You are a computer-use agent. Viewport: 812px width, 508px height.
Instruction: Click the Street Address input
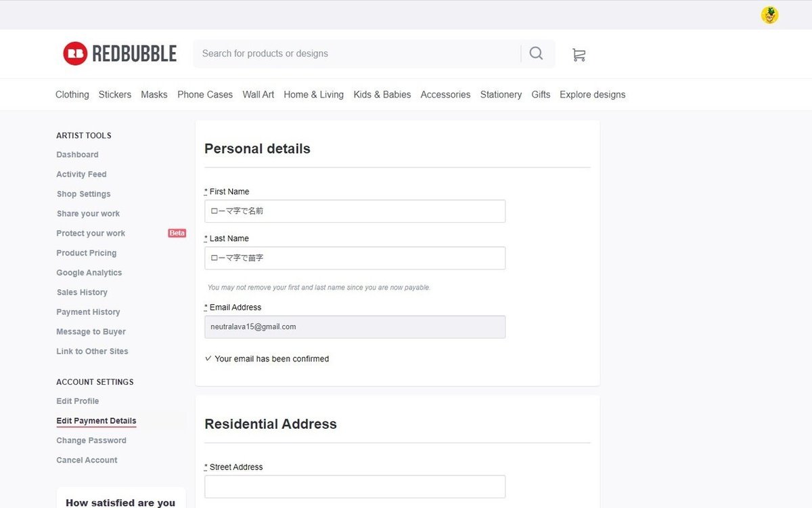[355, 486]
